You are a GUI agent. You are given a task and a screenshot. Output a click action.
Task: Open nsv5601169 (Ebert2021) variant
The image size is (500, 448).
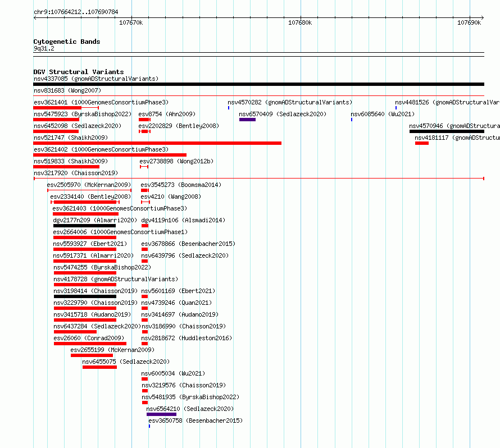178,291
